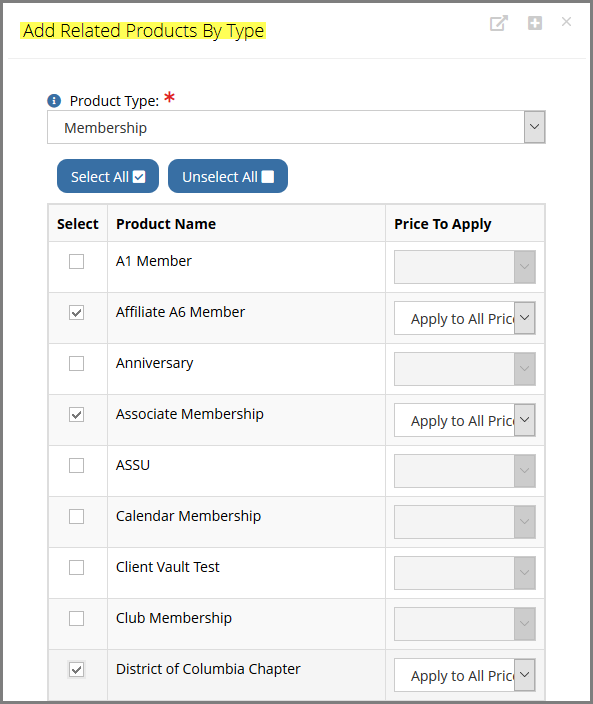The width and height of the screenshot is (593, 704).
Task: Check the Club Membership checkbox
Action: (76, 618)
